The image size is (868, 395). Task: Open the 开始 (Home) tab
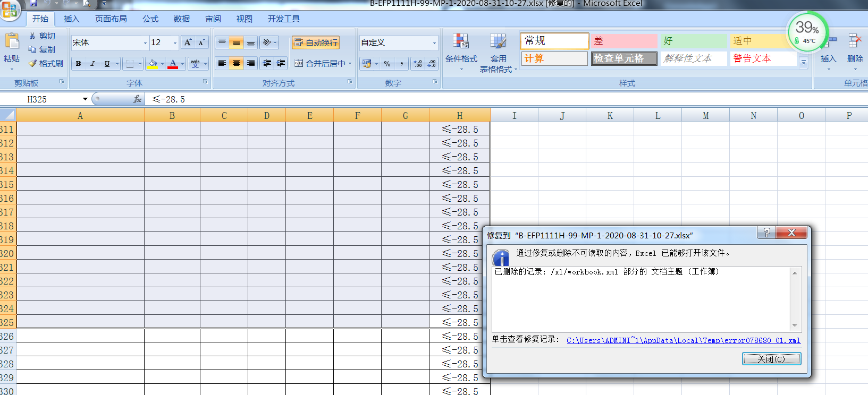point(40,19)
